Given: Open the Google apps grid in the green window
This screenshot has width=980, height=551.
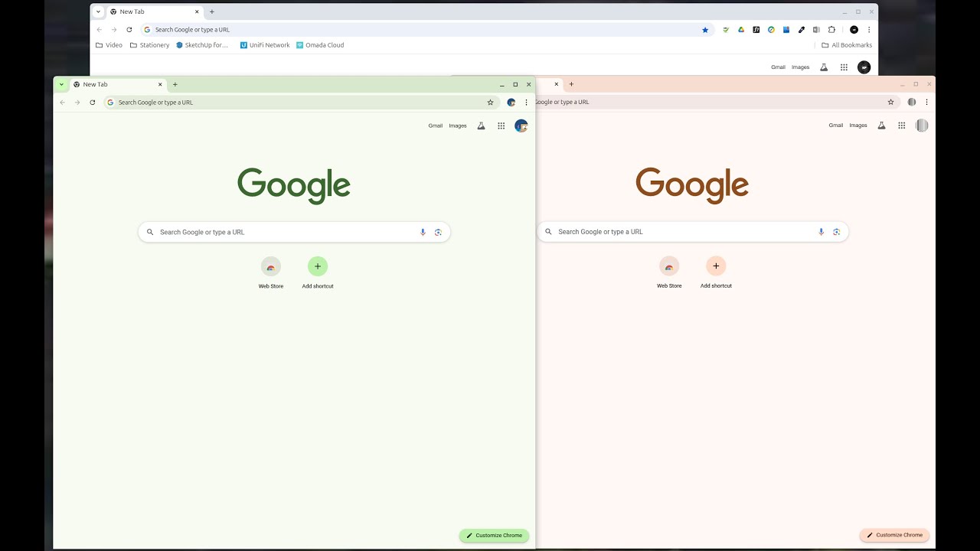Looking at the screenshot, I should [x=501, y=126].
